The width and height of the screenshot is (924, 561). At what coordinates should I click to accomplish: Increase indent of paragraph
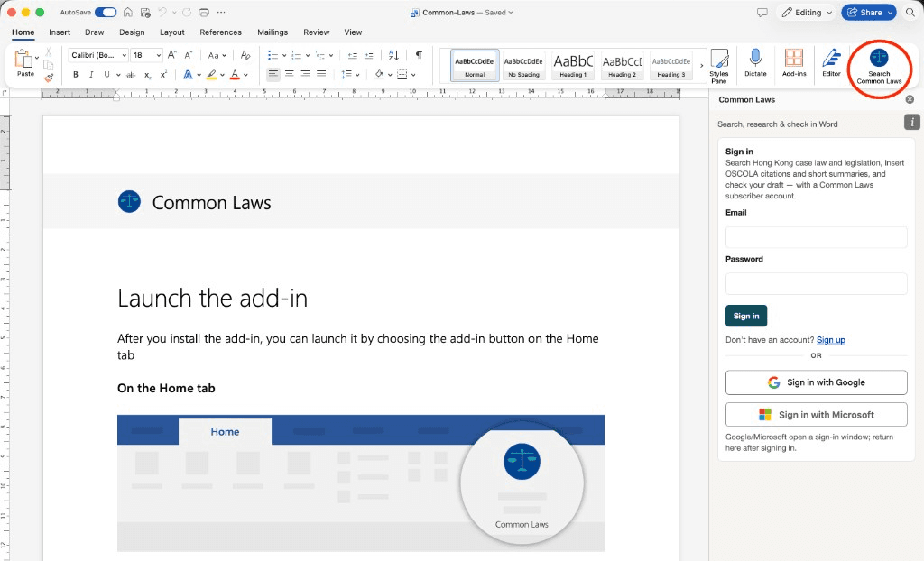tap(369, 55)
